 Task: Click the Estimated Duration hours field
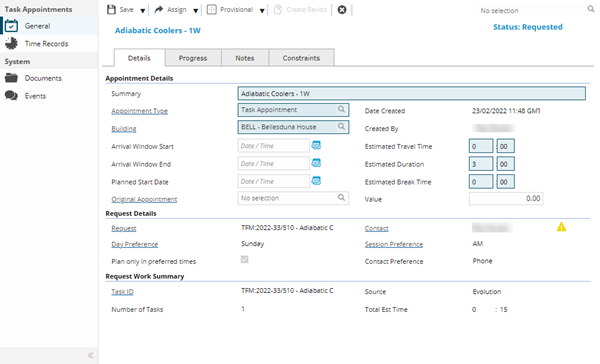481,164
